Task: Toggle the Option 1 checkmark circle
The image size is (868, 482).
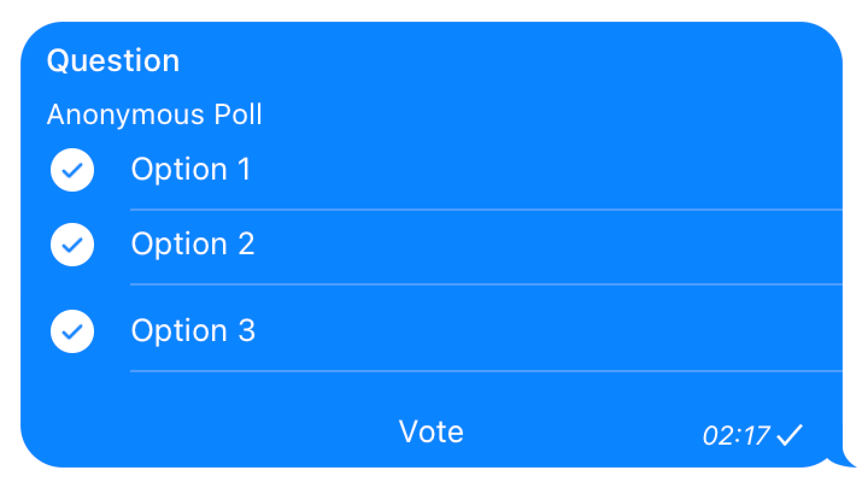Action: (72, 171)
